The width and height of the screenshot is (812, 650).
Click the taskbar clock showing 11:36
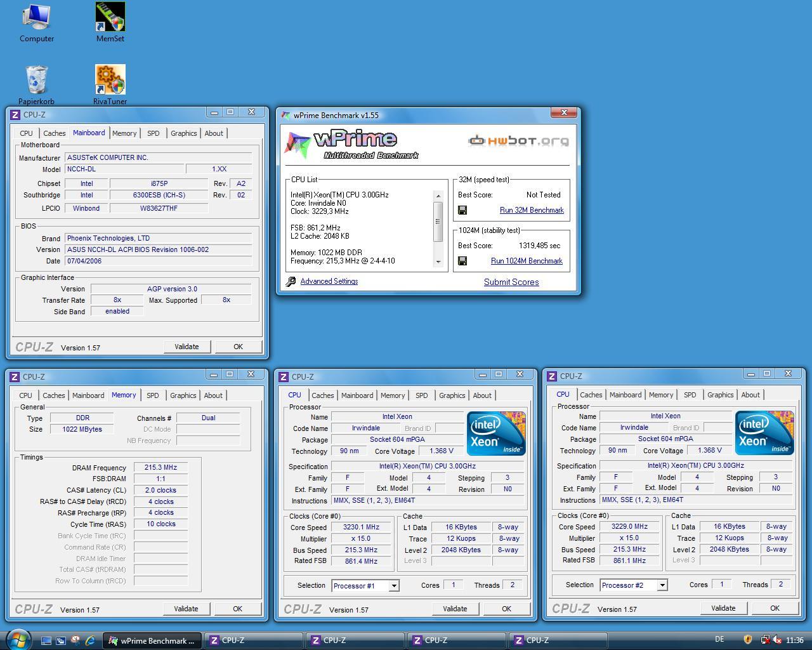[x=794, y=640]
